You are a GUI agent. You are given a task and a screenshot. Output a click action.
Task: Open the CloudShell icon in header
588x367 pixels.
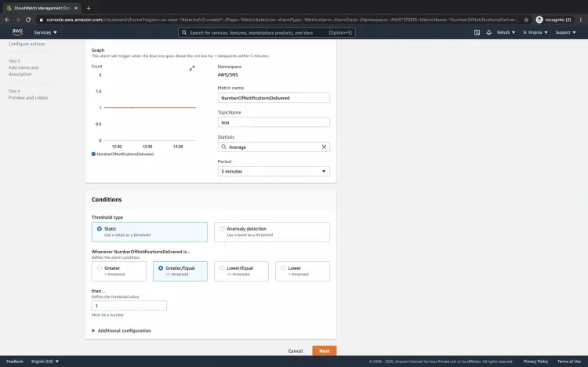pyautogui.click(x=477, y=33)
